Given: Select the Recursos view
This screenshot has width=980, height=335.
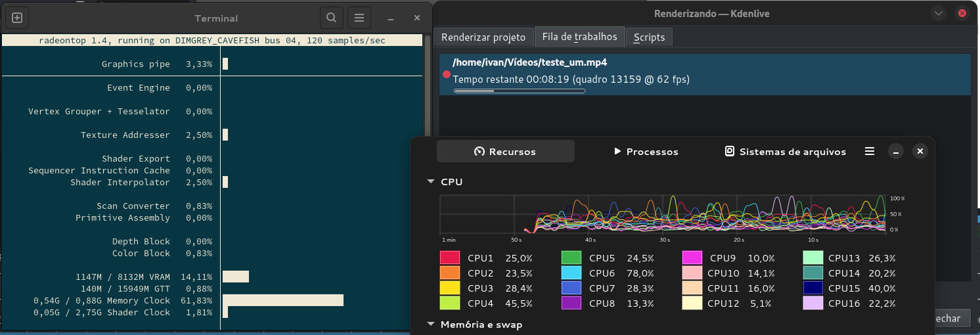Looking at the screenshot, I should 505,152.
